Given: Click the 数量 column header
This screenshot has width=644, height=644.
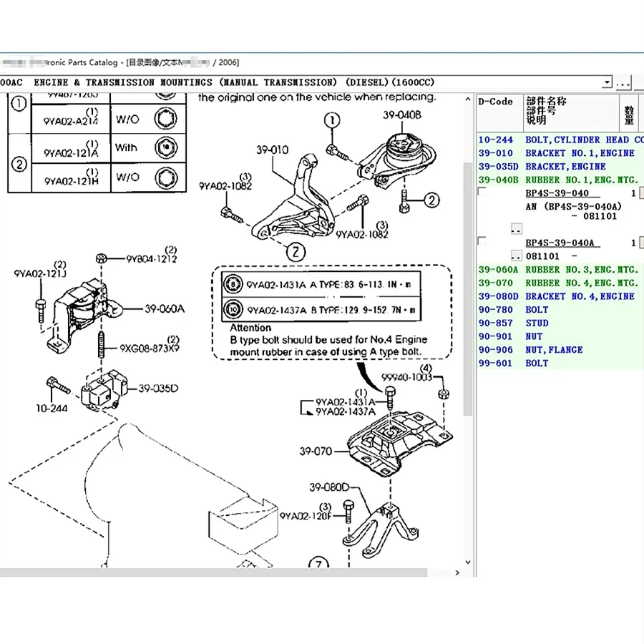Looking at the screenshot, I should [629, 112].
